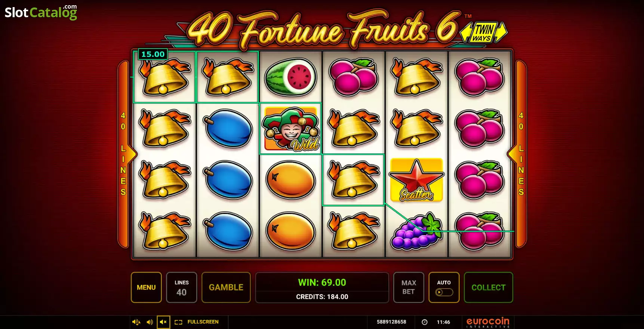Image resolution: width=644 pixels, height=329 pixels.
Task: Click the SlotCatalog.com logo
Action: (x=41, y=12)
